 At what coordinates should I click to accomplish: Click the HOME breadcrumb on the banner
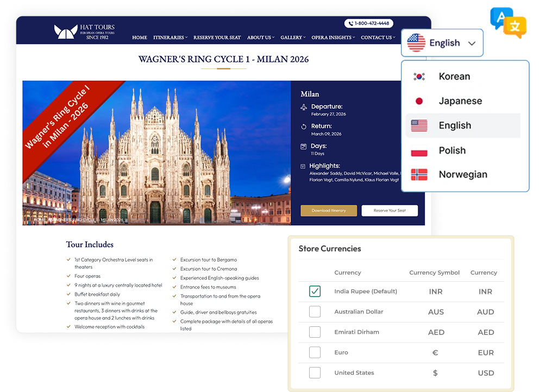39,220
